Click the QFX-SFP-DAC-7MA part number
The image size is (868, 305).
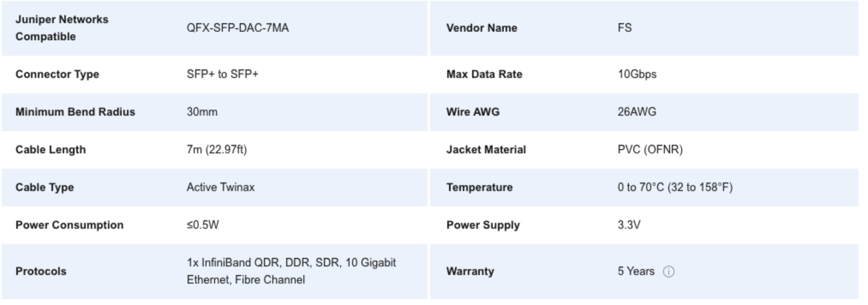[x=237, y=28]
